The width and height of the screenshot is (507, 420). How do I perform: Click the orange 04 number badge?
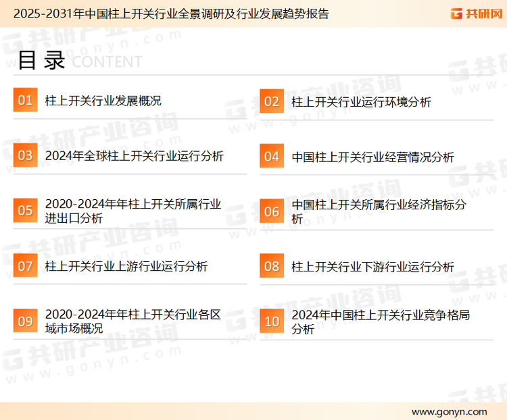click(x=272, y=156)
